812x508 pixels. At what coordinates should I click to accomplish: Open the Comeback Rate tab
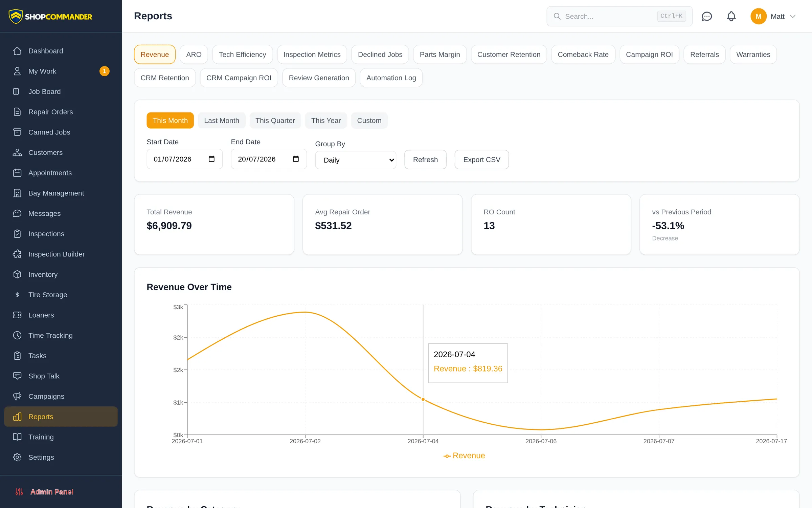click(x=583, y=55)
